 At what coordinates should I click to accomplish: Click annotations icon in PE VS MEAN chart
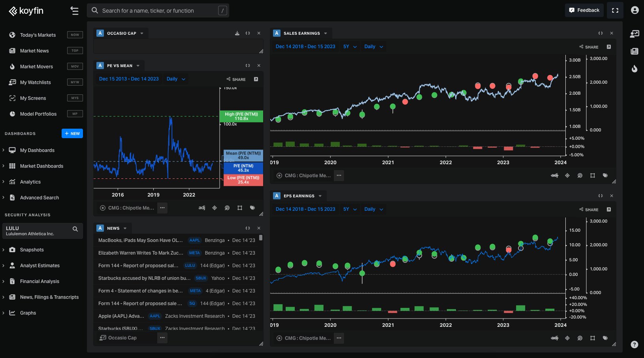tap(227, 208)
